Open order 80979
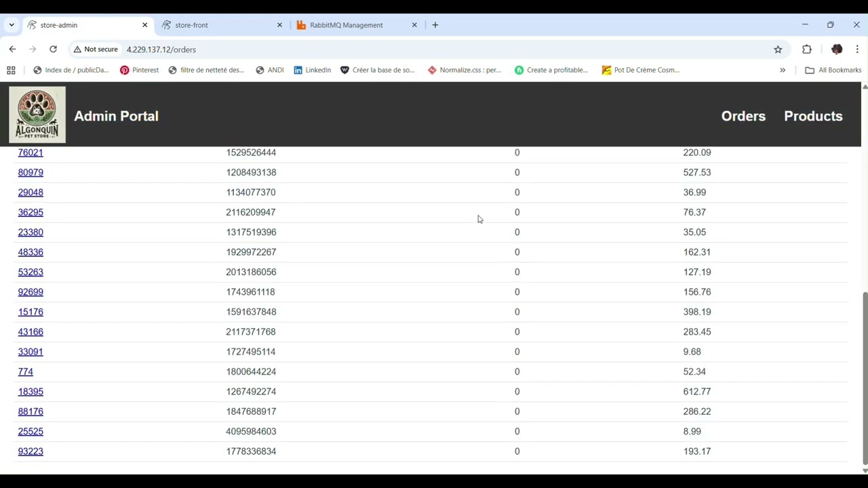 pos(31,172)
